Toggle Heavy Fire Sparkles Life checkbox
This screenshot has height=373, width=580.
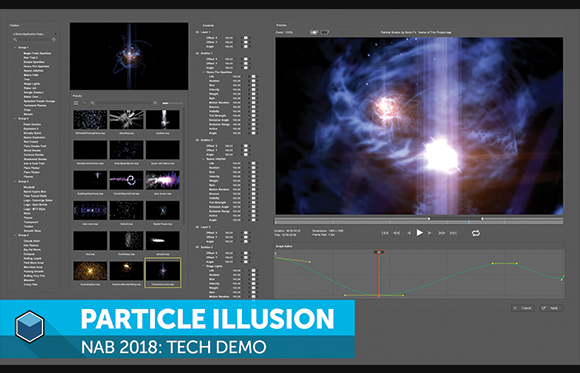(253, 77)
